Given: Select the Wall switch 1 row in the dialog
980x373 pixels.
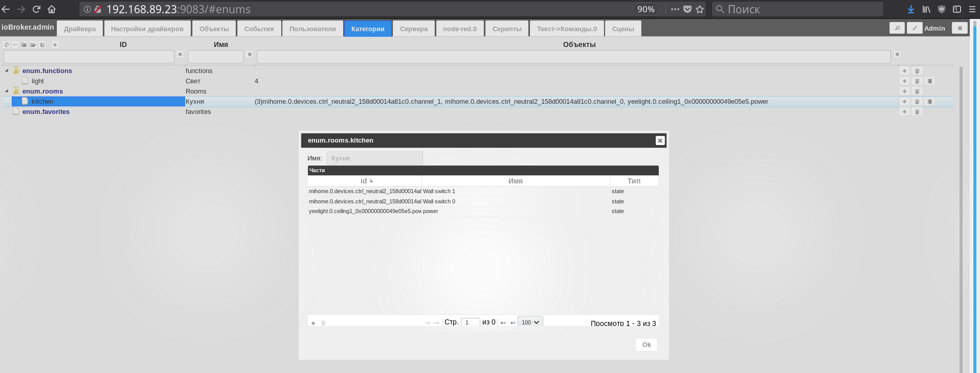Looking at the screenshot, I should (x=483, y=191).
